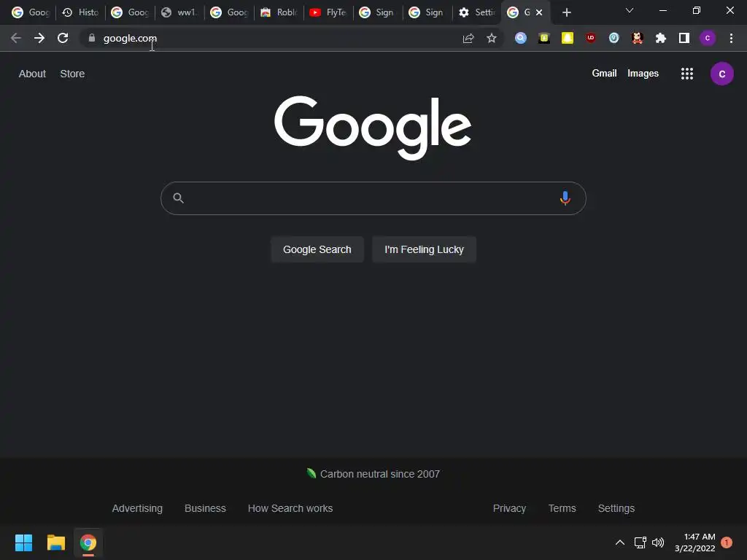This screenshot has width=747, height=560.
Task: Click the Chrome taskbar icon
Action: (88, 542)
